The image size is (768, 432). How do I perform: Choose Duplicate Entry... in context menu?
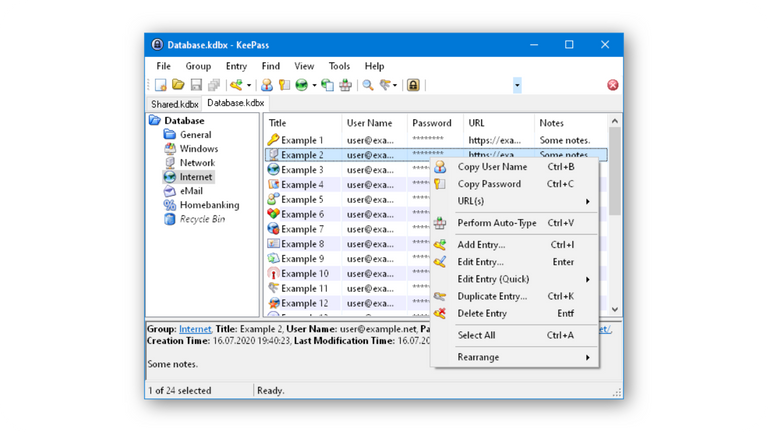[x=515, y=296]
